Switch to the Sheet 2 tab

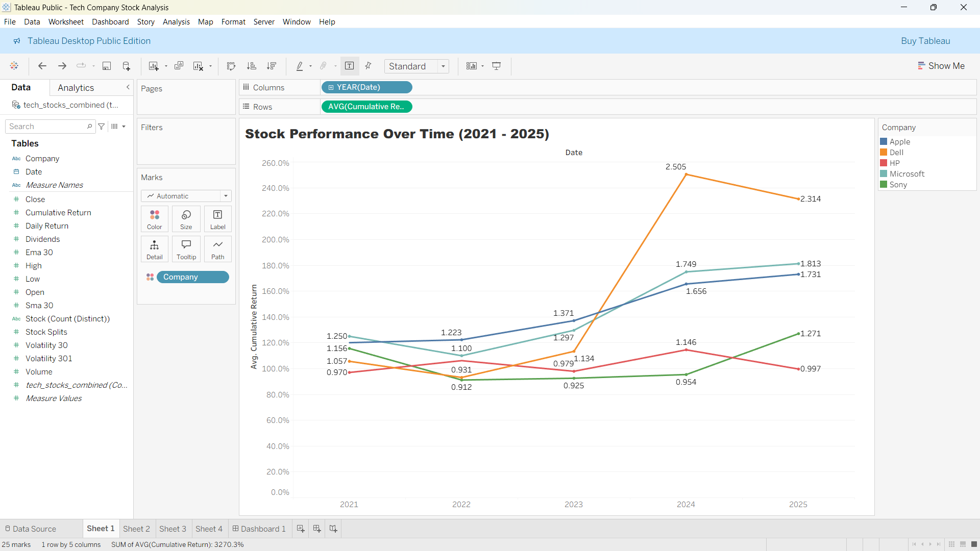tap(136, 529)
